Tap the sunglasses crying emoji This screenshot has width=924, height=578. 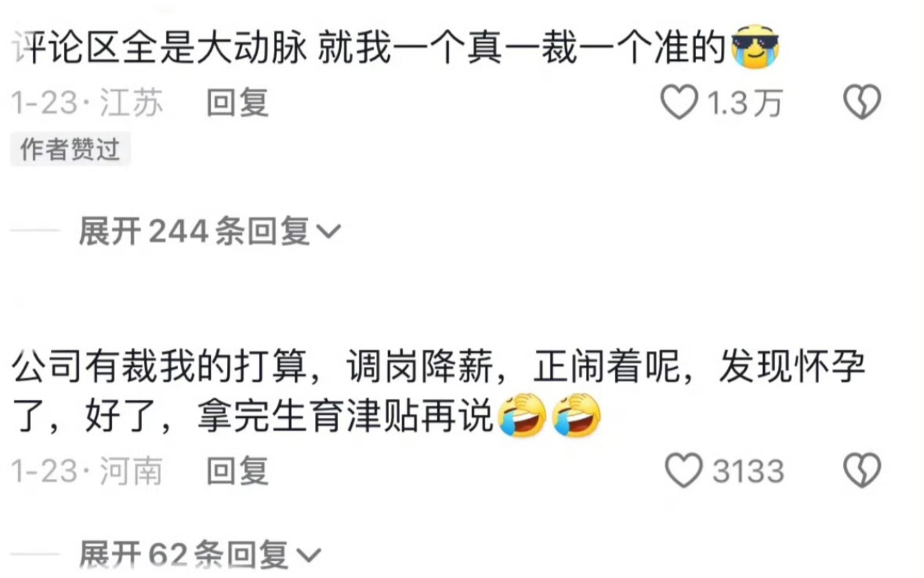tap(754, 47)
